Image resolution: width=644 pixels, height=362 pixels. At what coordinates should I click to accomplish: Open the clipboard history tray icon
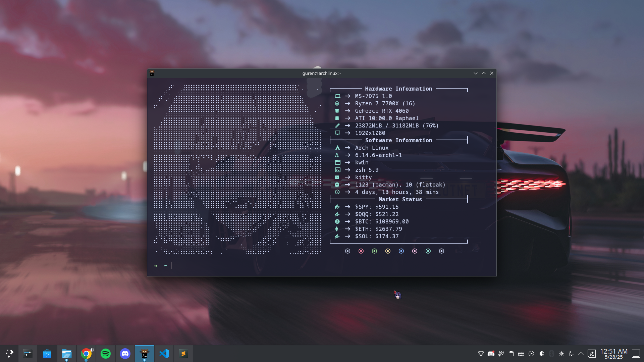click(x=511, y=354)
